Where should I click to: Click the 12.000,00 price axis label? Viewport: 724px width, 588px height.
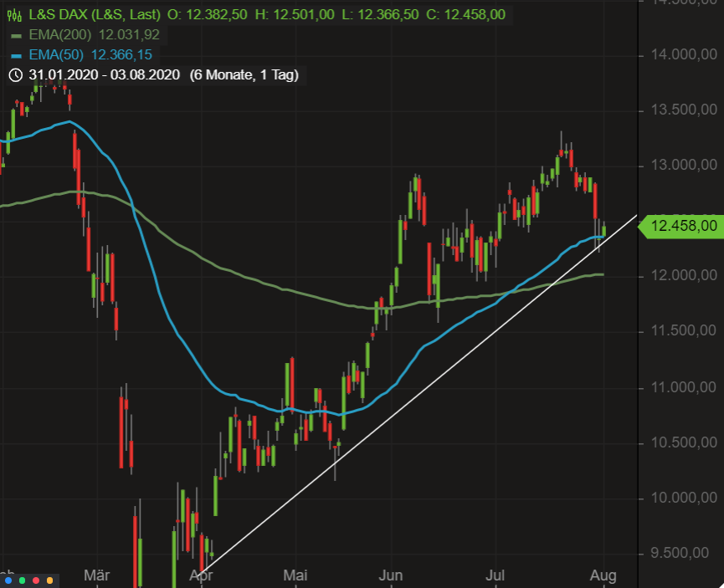tap(684, 276)
